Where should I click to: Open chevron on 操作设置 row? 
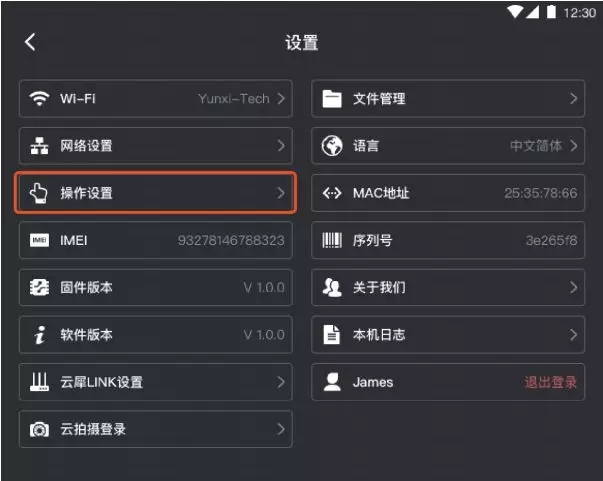pos(281,193)
